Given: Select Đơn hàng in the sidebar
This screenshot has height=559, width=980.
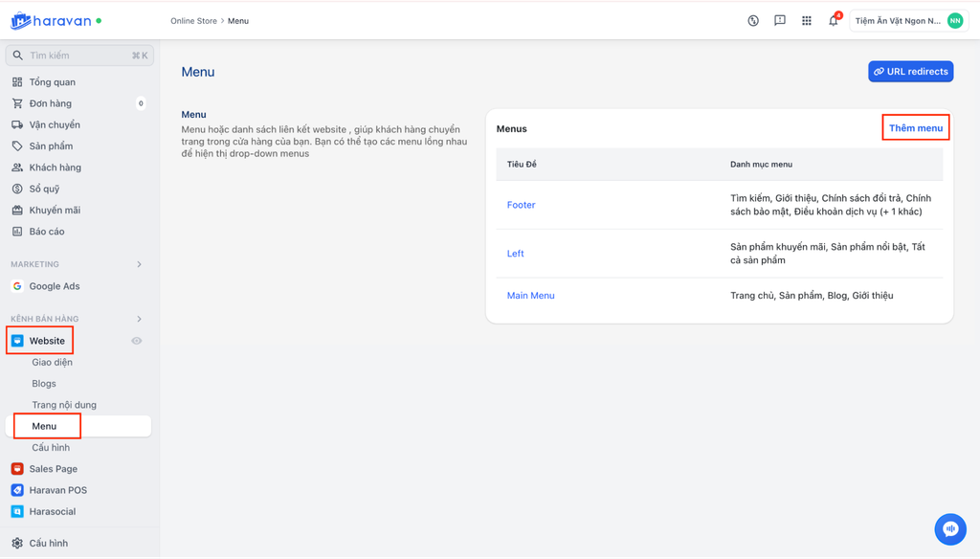Looking at the screenshot, I should coord(50,103).
